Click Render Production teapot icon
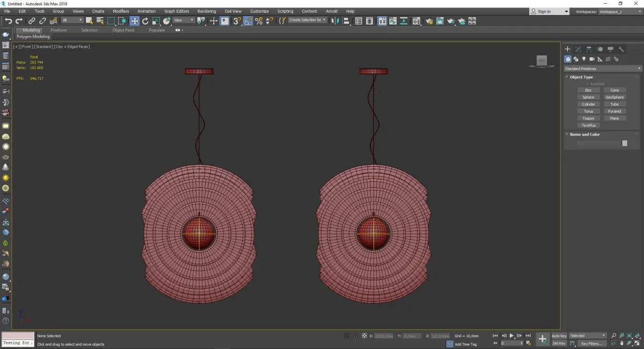Screen dimensions: 644x349 tap(451, 21)
